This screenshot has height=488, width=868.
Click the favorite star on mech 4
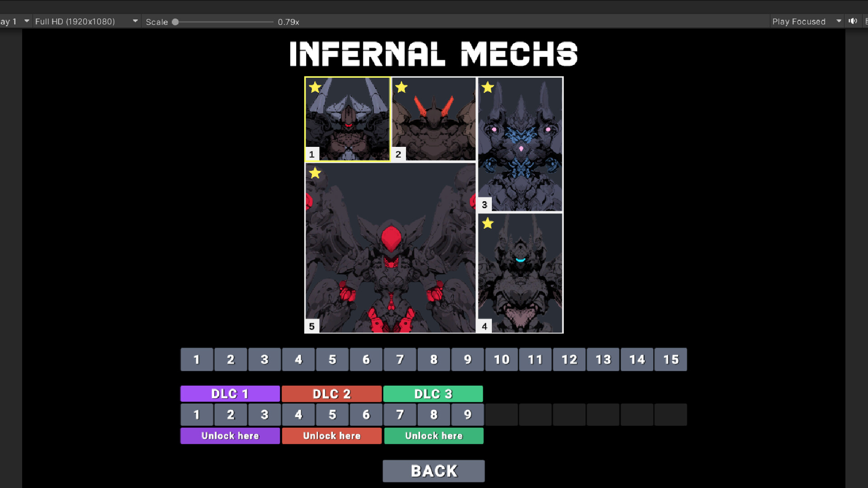[487, 223]
